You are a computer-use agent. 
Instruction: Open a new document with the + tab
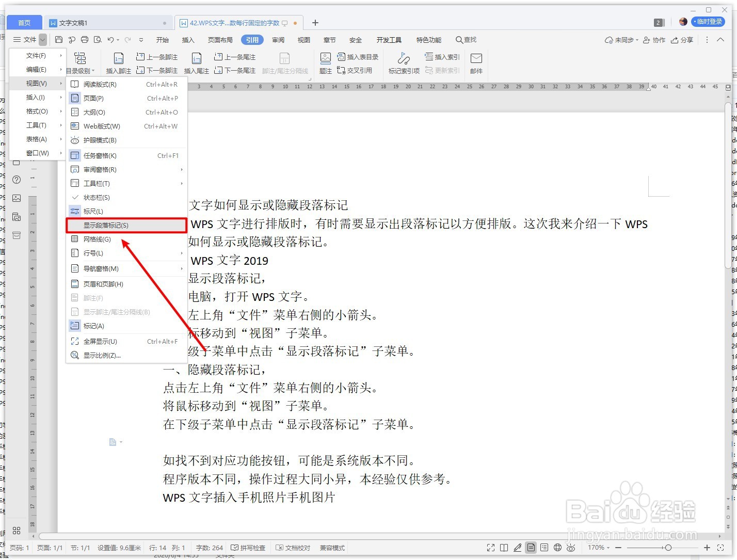(315, 22)
